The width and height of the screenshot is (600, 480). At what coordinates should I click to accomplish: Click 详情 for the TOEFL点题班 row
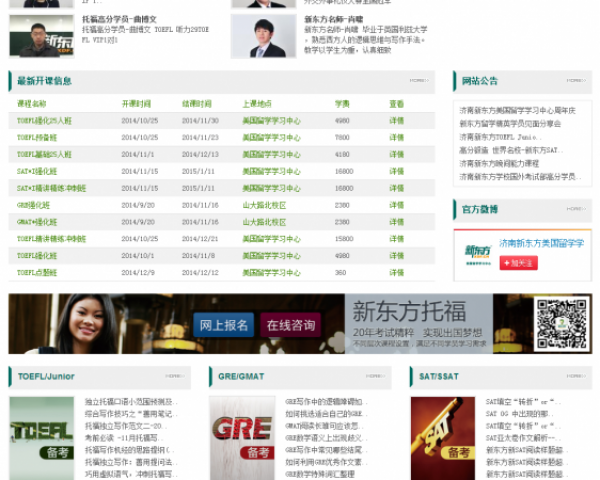pos(396,273)
